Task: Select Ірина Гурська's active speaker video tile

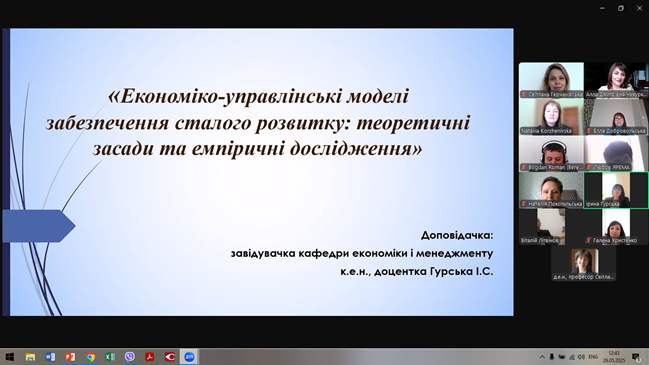Action: tap(616, 190)
